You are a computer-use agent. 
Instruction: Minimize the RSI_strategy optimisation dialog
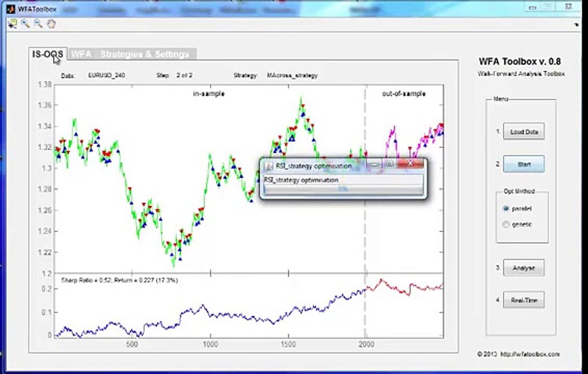click(x=374, y=164)
